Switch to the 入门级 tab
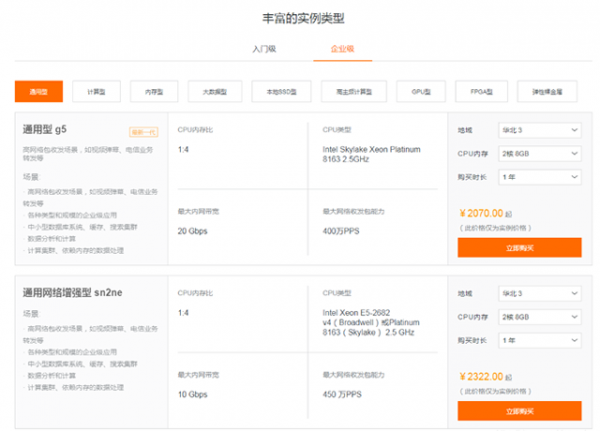This screenshot has width=600, height=431. (263, 48)
